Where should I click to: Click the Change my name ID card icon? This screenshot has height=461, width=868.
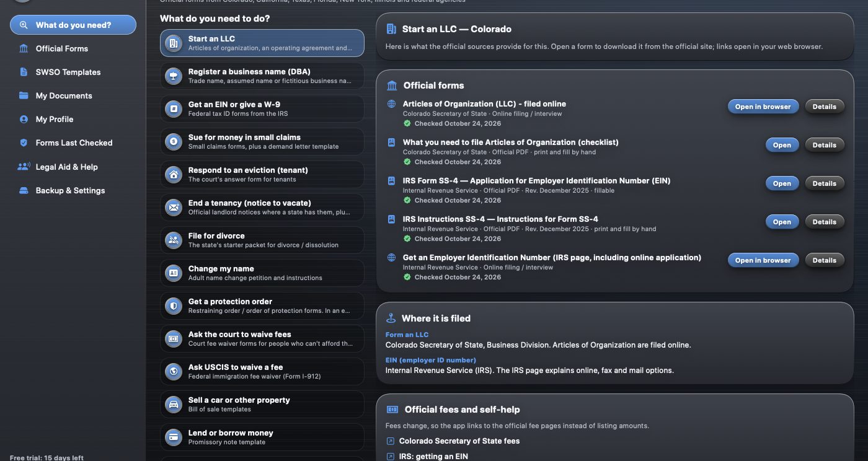174,273
